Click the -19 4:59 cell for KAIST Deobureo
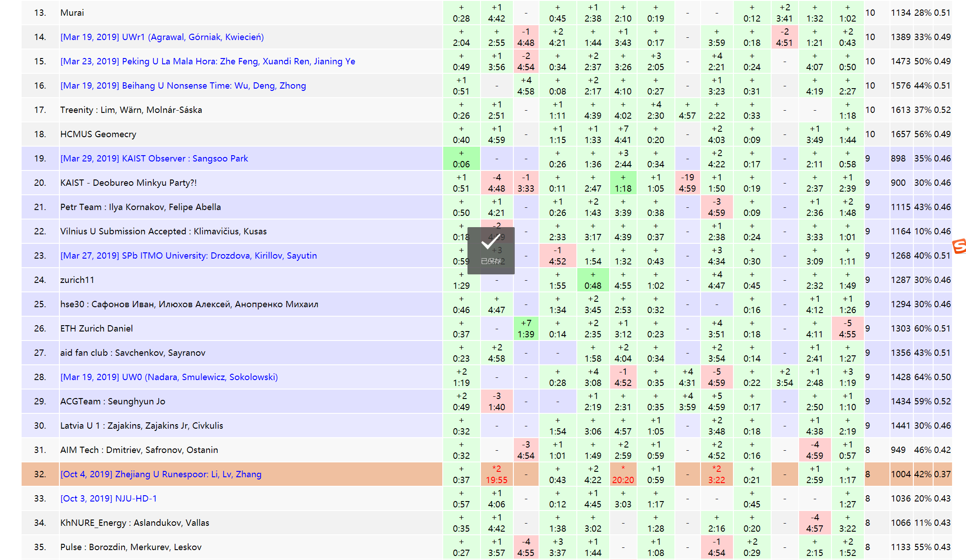 pyautogui.click(x=687, y=183)
